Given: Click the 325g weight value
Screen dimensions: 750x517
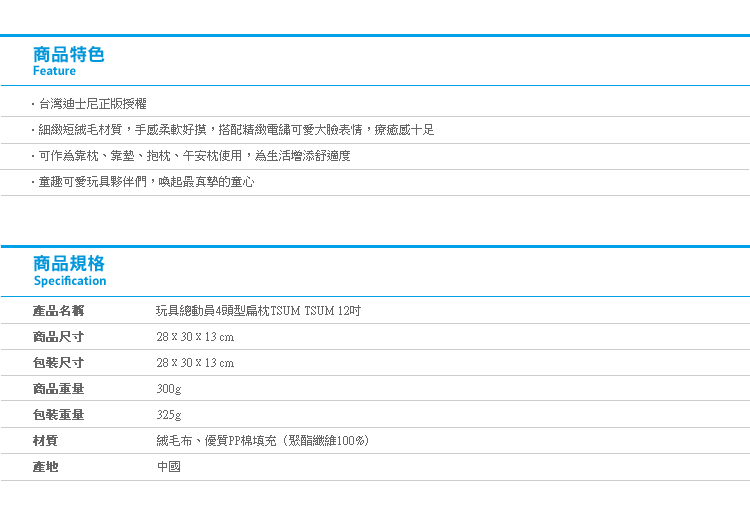Looking at the screenshot, I should [169, 415].
